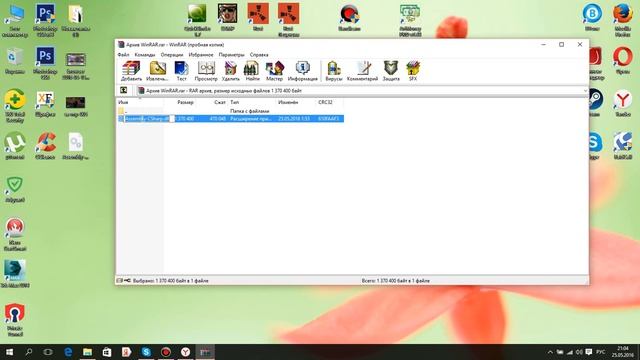Open the Избранное menu
640x360 pixels.
[x=201, y=55]
